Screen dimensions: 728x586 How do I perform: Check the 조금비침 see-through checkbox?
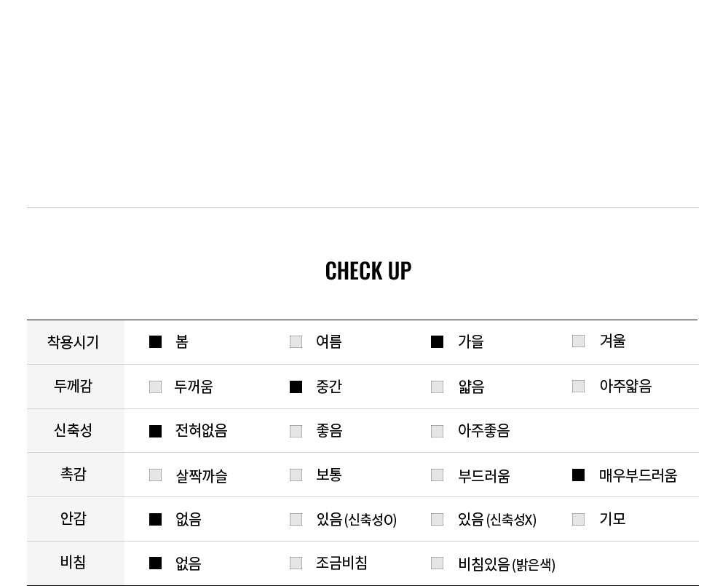click(296, 563)
